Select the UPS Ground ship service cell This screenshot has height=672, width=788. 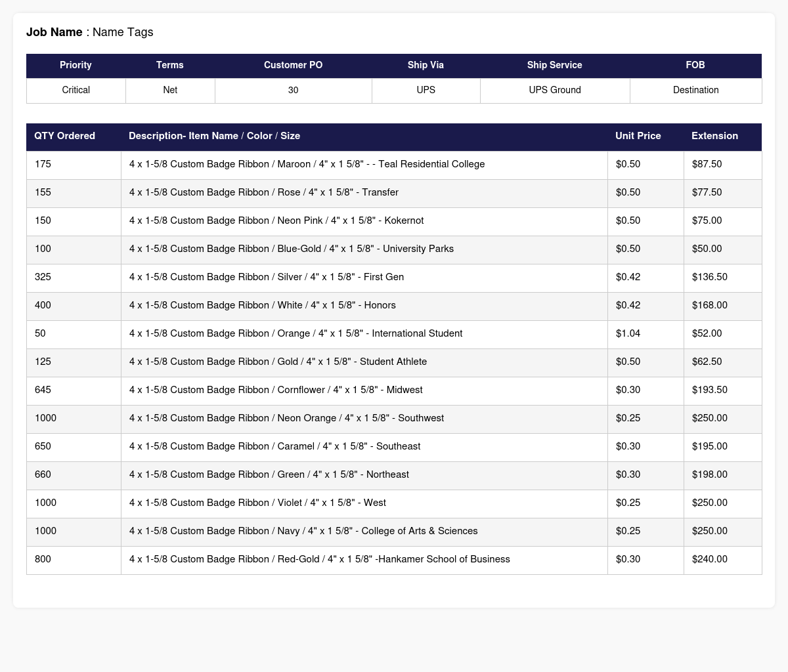click(x=555, y=91)
